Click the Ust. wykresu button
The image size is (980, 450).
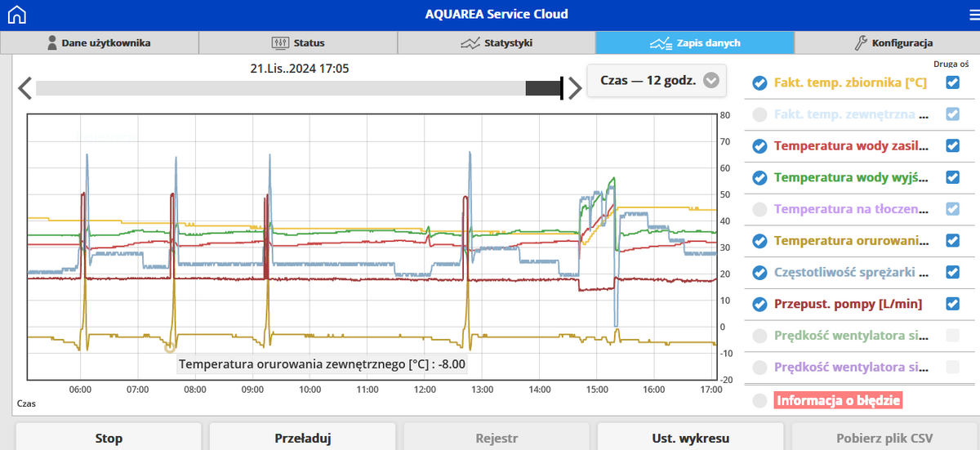click(x=690, y=438)
